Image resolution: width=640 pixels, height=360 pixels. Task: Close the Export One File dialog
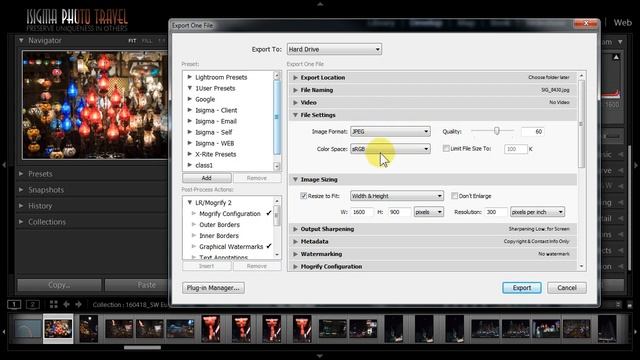586,23
